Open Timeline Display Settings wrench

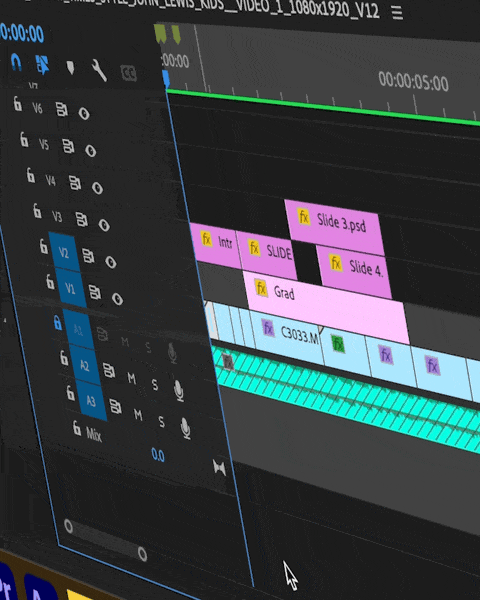coord(99,70)
